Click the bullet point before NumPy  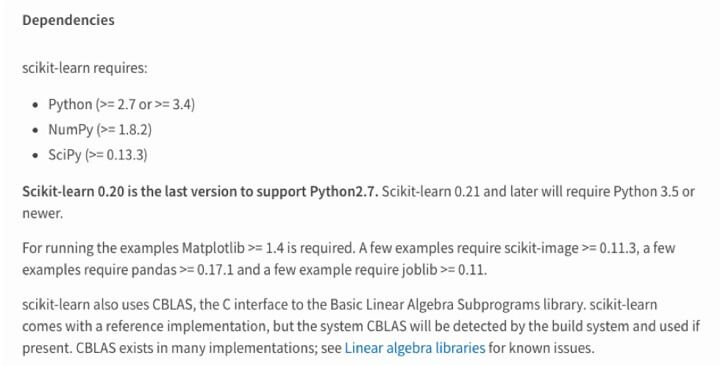[x=36, y=130]
